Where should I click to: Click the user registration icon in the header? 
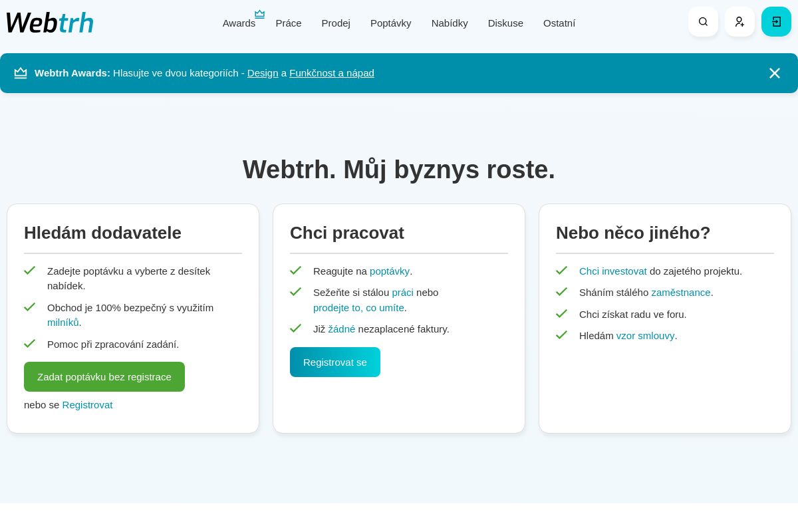(739, 21)
